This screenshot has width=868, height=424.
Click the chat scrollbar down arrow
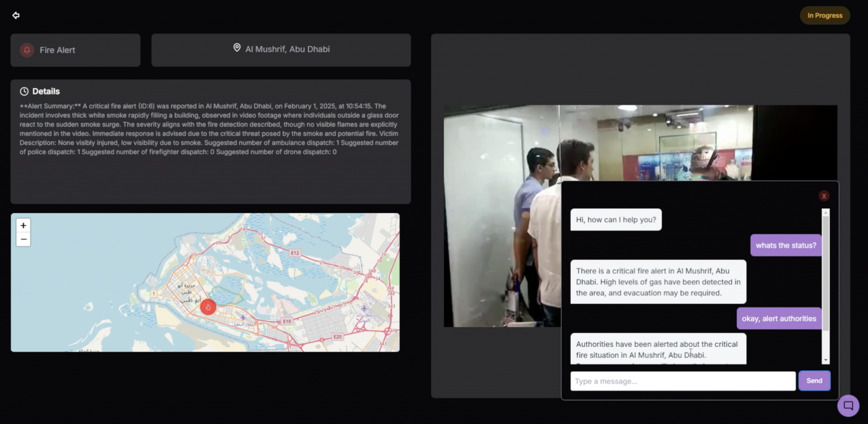825,360
